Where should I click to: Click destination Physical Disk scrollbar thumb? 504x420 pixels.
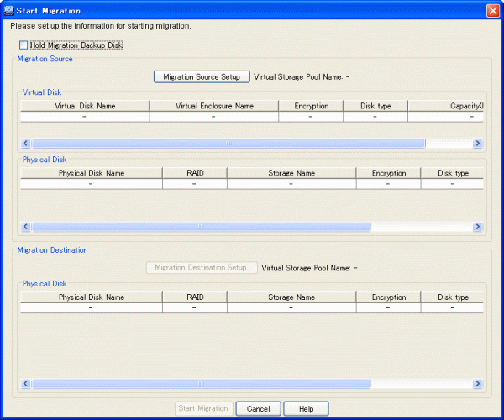pyautogui.click(x=201, y=383)
